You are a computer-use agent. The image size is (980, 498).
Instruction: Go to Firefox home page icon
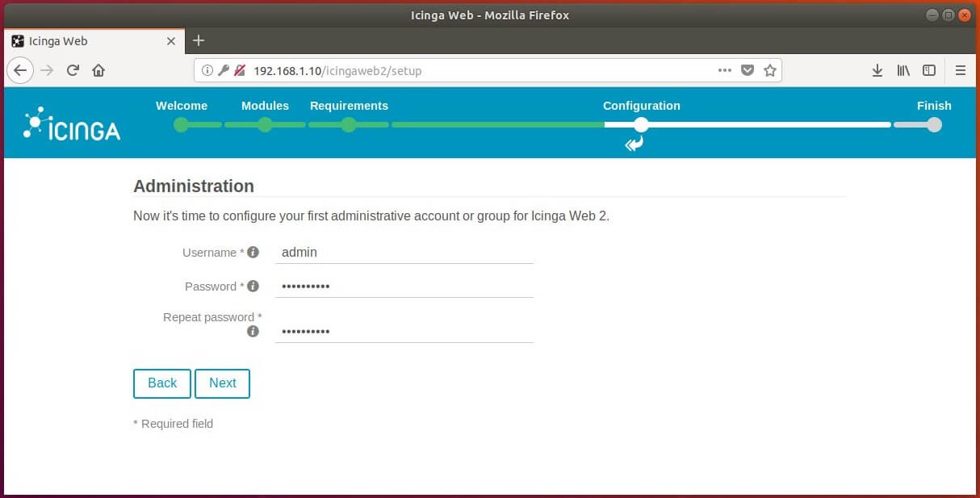coord(98,70)
